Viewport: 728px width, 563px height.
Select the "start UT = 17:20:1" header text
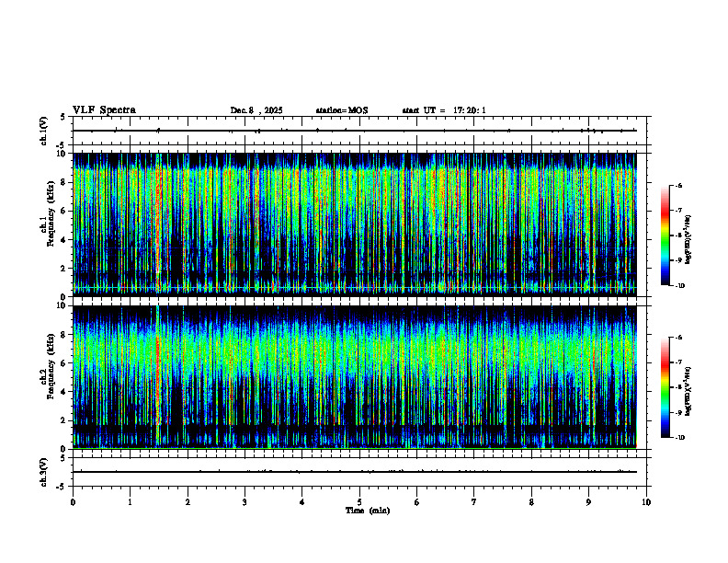tap(444, 110)
